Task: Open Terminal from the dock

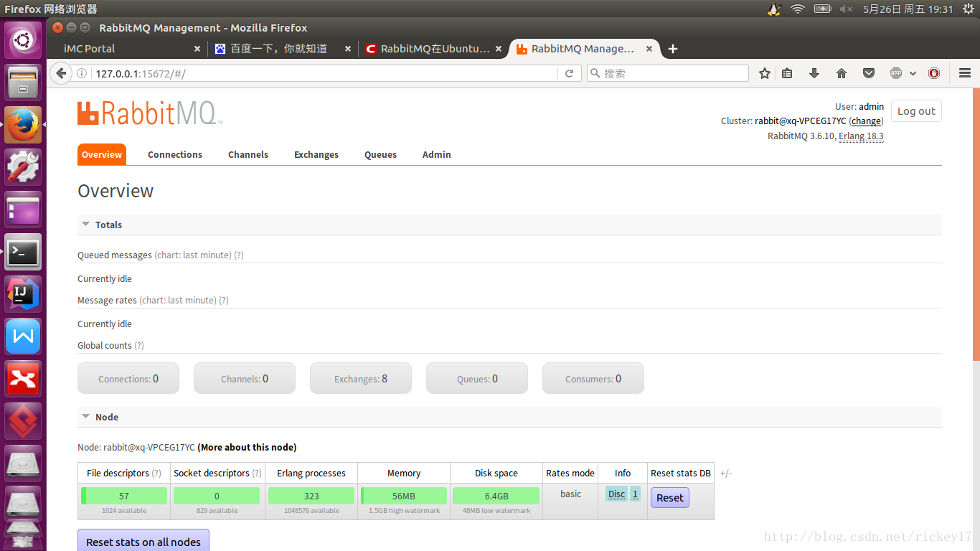Action: tap(24, 252)
